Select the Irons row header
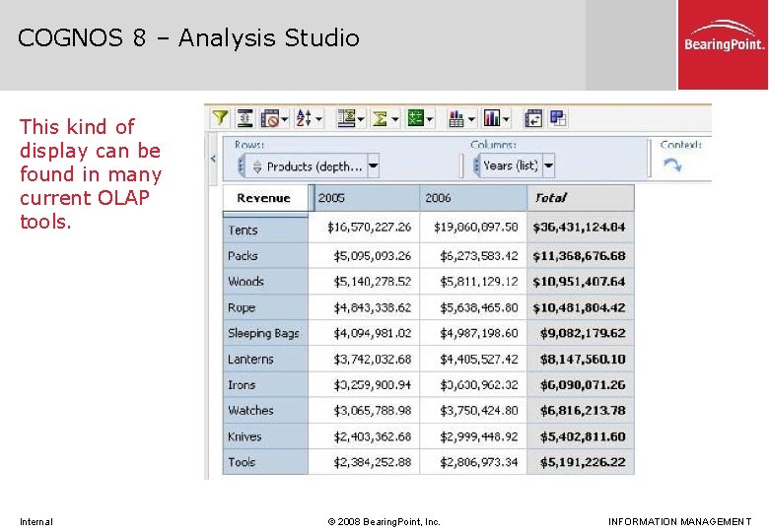The image size is (769, 532). [265, 385]
